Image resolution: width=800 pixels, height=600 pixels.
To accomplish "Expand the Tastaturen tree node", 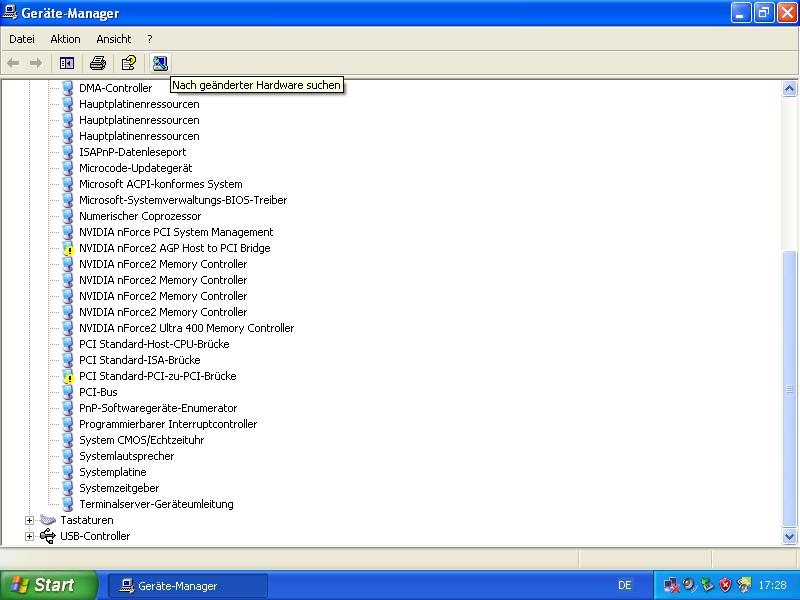I will [30, 520].
